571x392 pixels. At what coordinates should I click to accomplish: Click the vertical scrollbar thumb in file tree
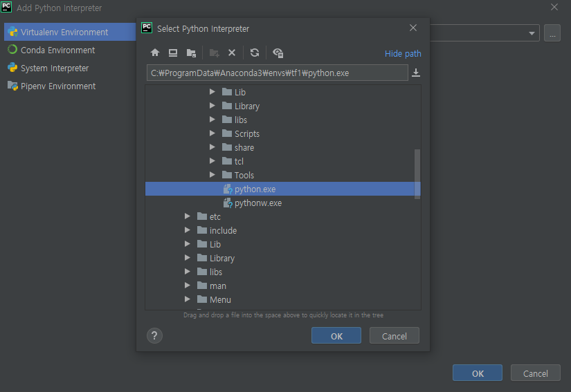tap(417, 174)
